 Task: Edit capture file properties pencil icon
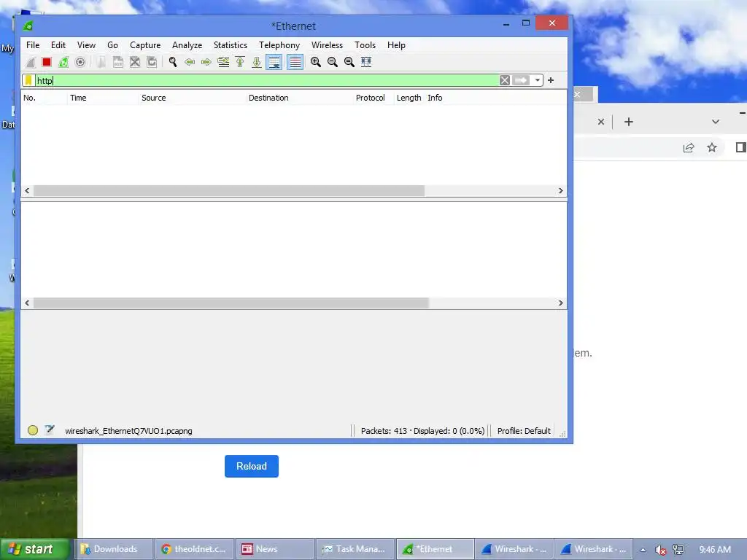tap(49, 430)
